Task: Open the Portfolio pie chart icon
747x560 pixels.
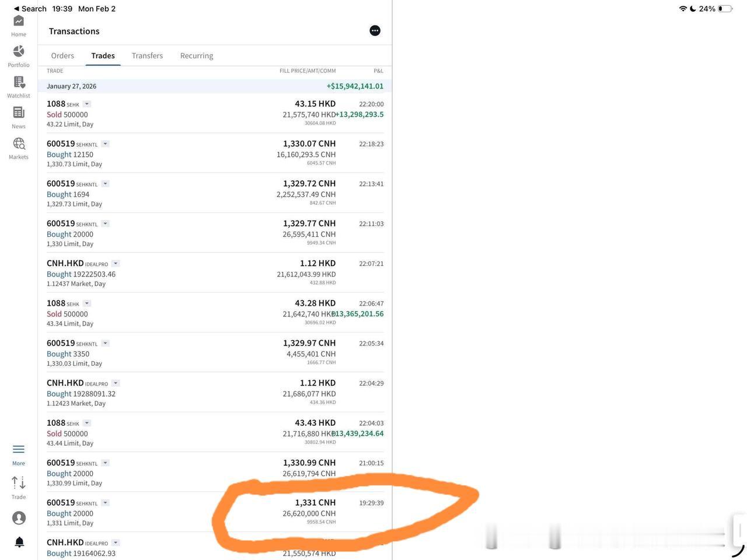Action: pyautogui.click(x=19, y=51)
